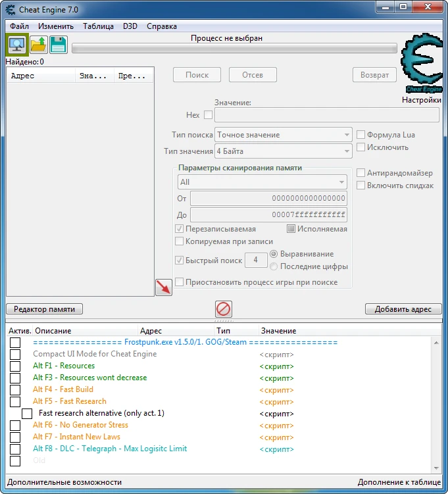Select Alt F8 - DLC - Telegraph row text
The width and height of the screenshot is (448, 494).
click(110, 449)
